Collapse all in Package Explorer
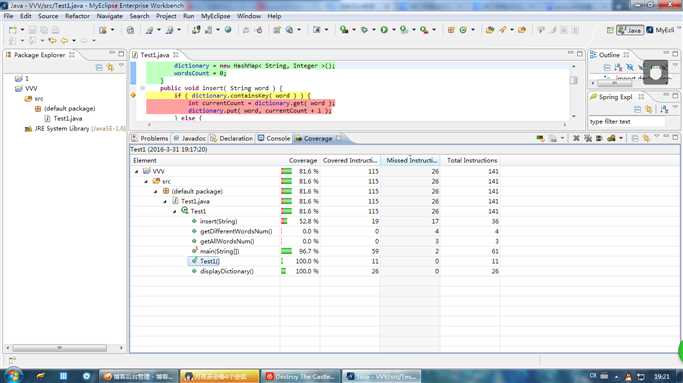The image size is (683, 383). pos(99,68)
